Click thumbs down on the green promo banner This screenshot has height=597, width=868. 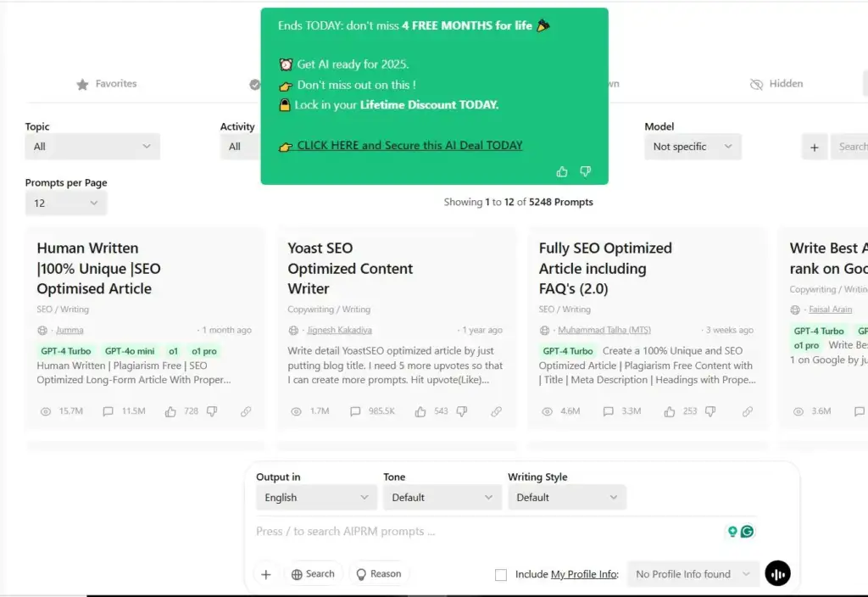click(585, 171)
